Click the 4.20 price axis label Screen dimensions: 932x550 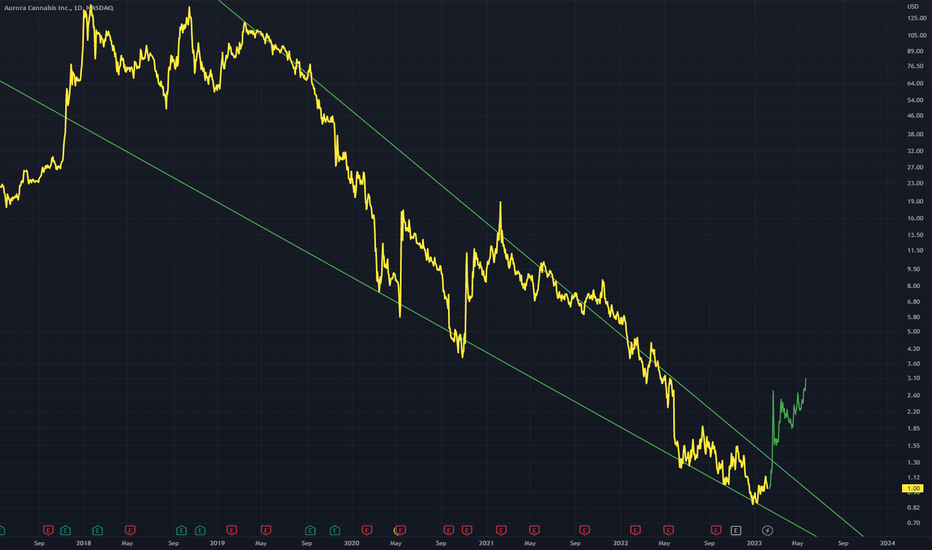pyautogui.click(x=914, y=348)
